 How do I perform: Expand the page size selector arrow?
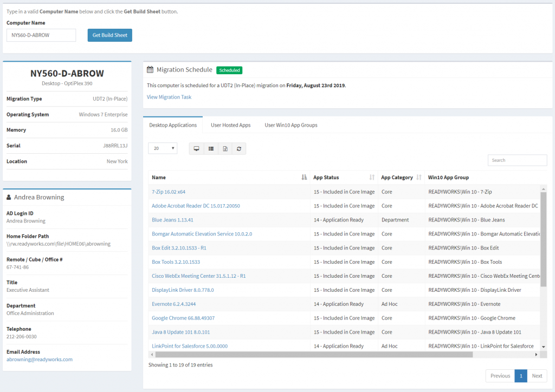pyautogui.click(x=173, y=148)
